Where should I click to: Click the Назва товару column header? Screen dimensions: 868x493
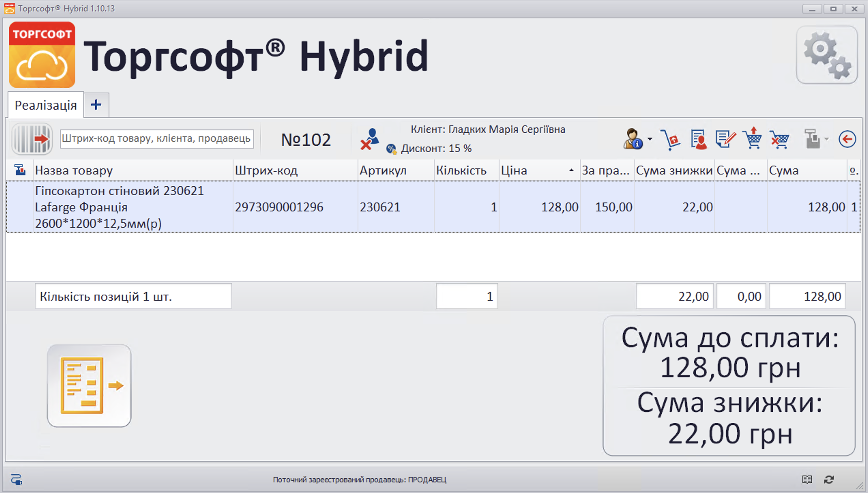132,170
